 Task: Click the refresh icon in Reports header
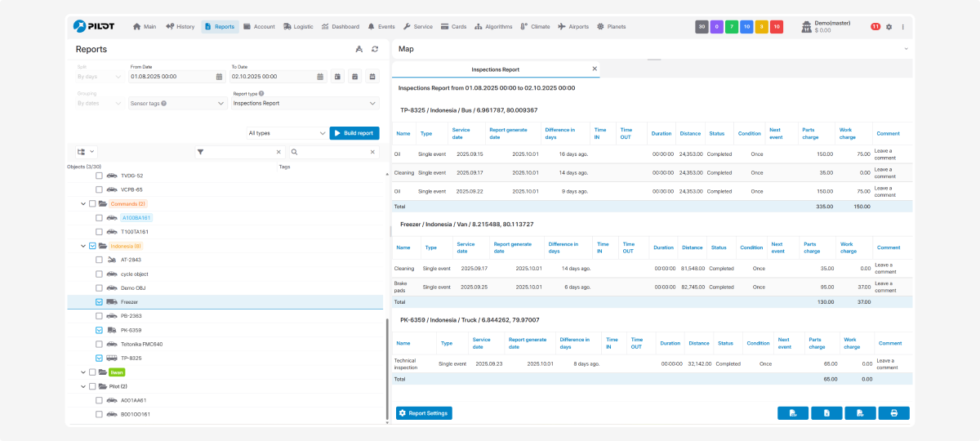(375, 49)
